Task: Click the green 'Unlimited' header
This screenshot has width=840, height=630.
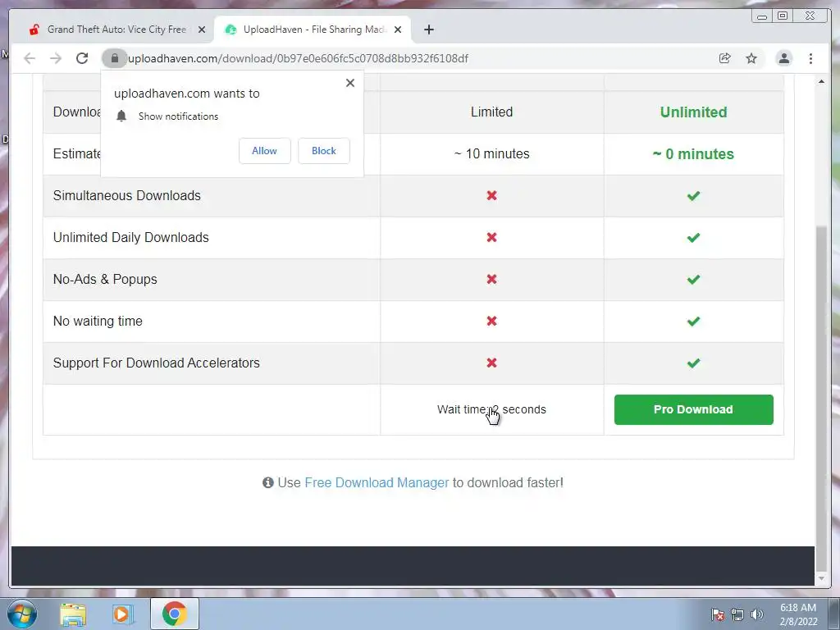Action: click(x=693, y=112)
